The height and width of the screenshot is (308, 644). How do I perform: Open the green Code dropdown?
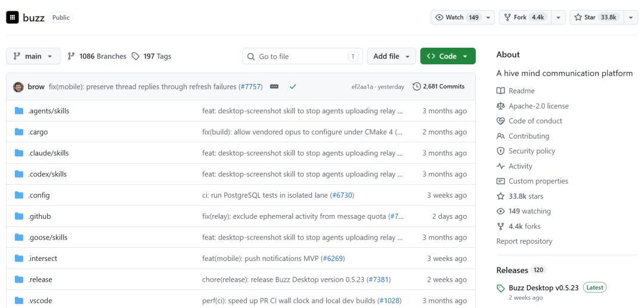pyautogui.click(x=448, y=56)
